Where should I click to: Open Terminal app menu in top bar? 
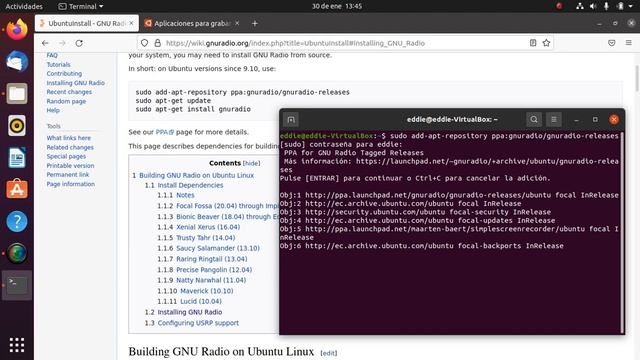tap(81, 6)
